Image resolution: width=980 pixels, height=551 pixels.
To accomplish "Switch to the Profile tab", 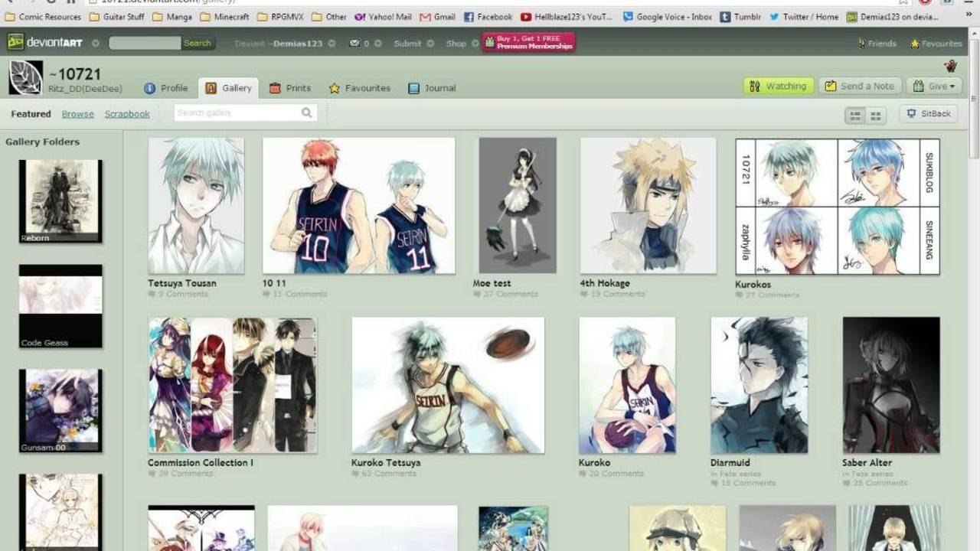I will (166, 88).
